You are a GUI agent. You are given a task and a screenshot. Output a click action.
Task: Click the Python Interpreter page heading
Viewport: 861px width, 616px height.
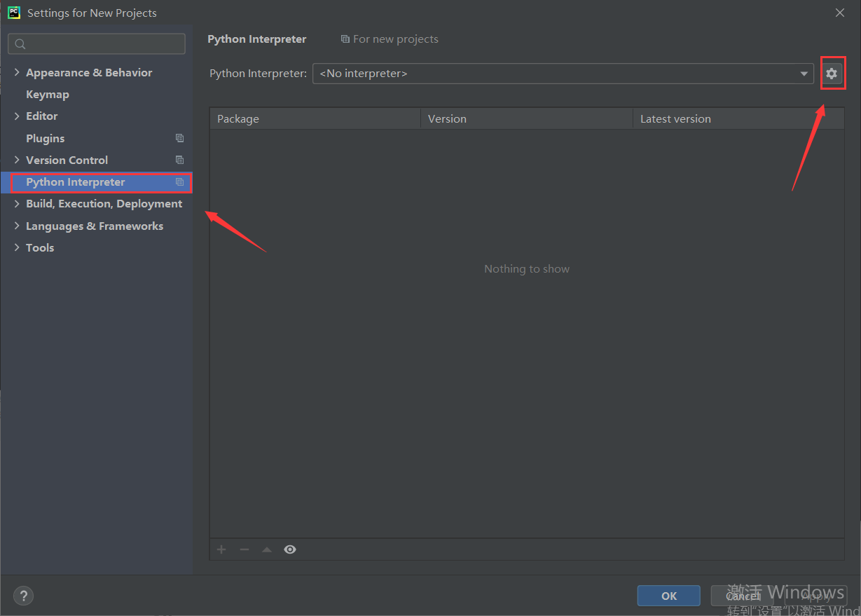257,39
